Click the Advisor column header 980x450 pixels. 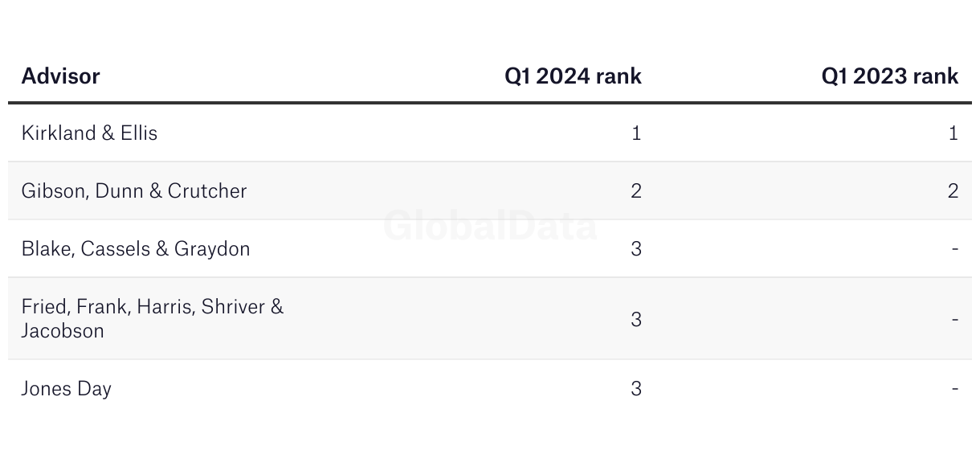point(61,76)
